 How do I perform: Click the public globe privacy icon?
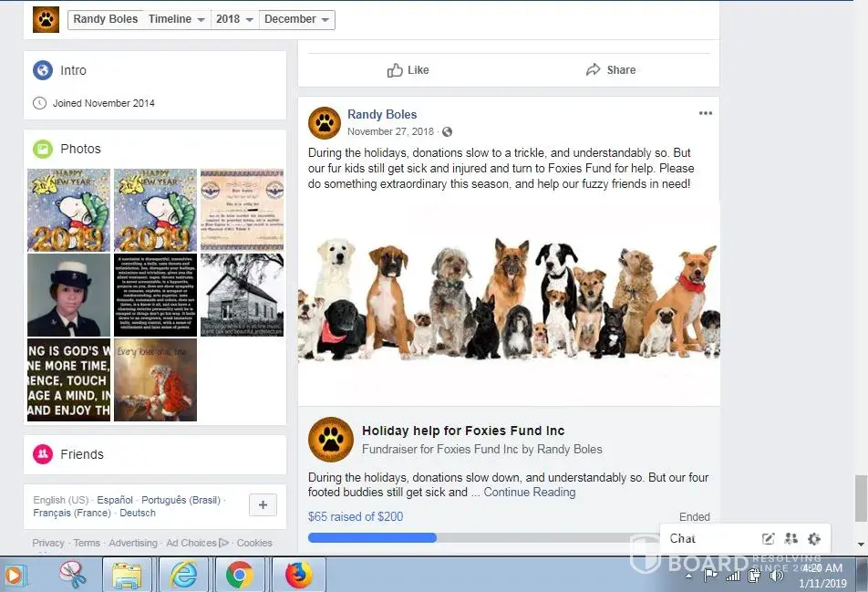pyautogui.click(x=448, y=132)
